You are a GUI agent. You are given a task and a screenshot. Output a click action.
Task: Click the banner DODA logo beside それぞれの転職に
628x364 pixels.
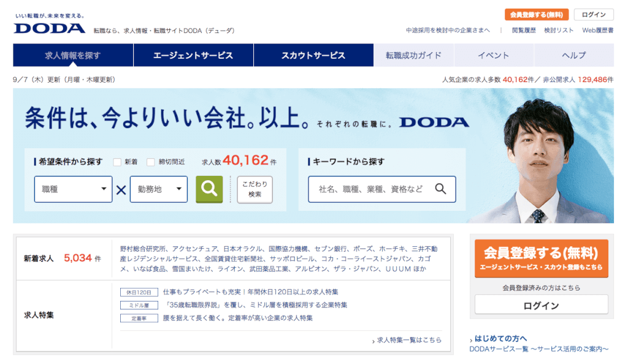tap(434, 123)
